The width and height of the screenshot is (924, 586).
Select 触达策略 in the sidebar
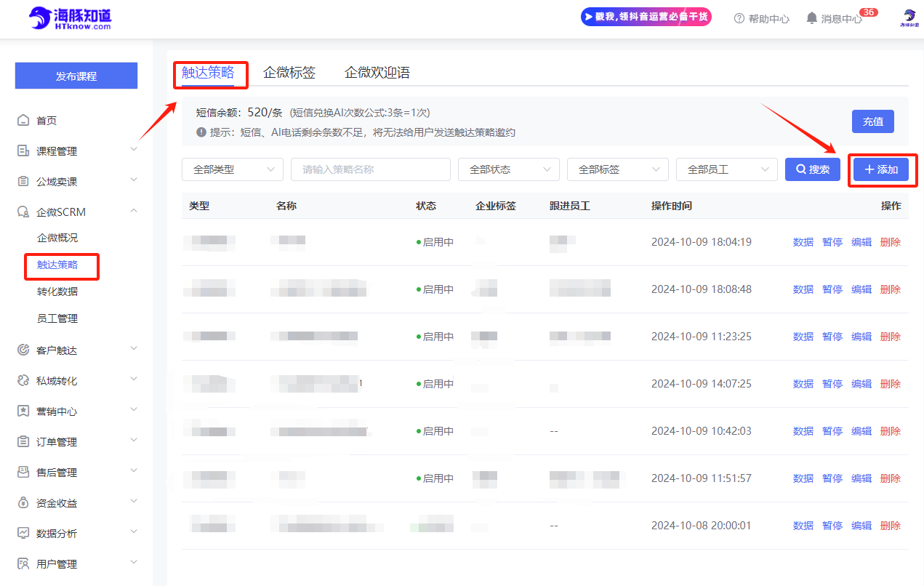pos(57,265)
